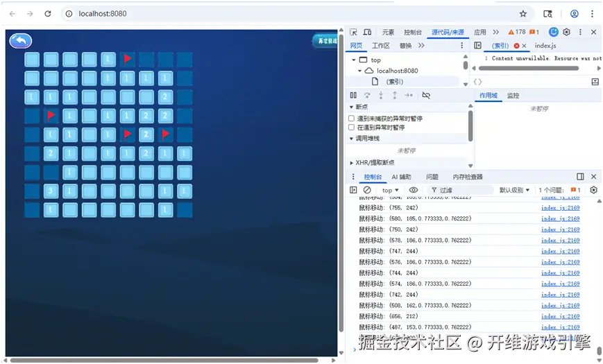Show the console sidebar panel icon

click(353, 190)
